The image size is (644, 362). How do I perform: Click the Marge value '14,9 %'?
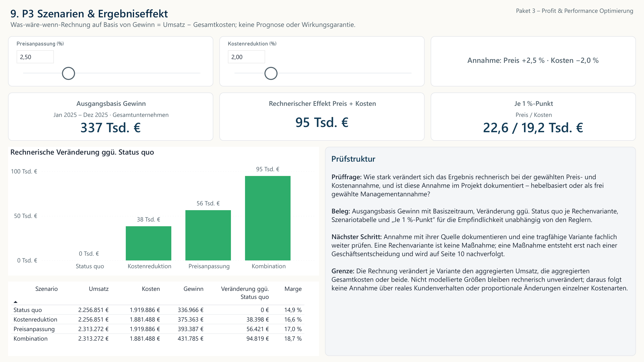click(x=293, y=310)
